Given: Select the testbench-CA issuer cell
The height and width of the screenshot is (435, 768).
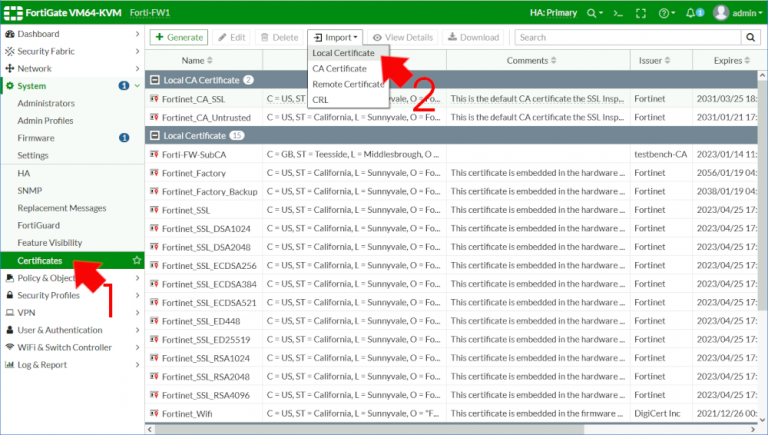Looking at the screenshot, I should click(x=660, y=154).
